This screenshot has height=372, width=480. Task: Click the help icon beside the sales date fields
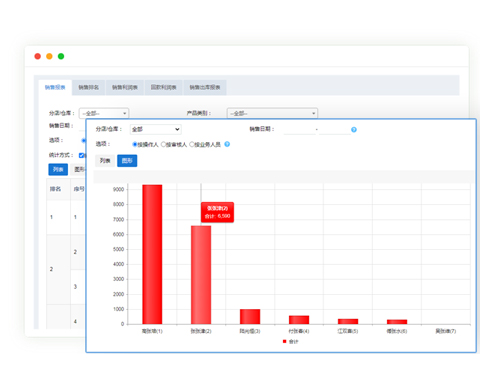click(x=354, y=130)
